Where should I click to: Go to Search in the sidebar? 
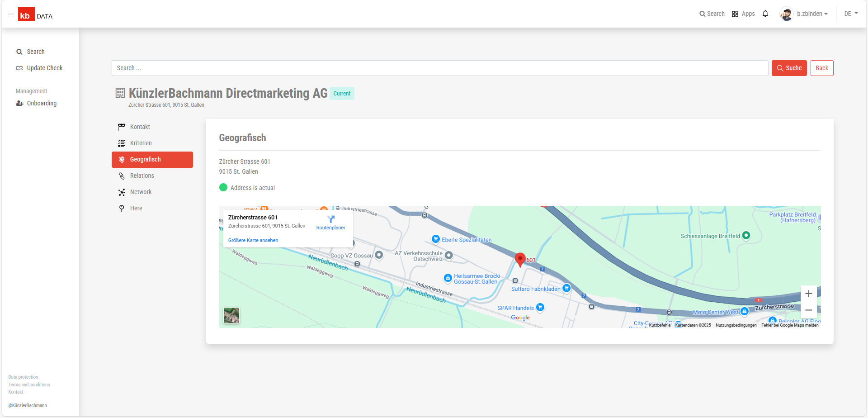31,52
